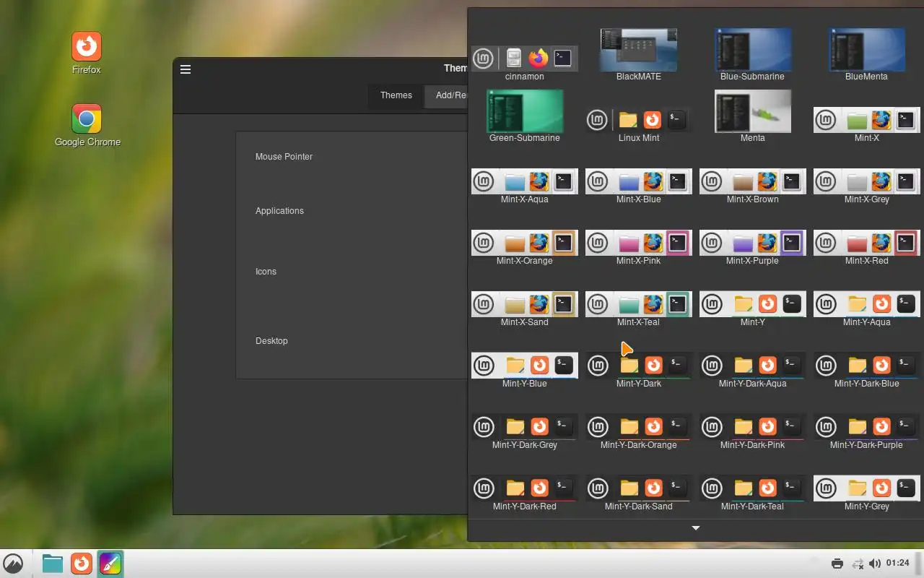Launch Firefox from the panel
Image resolution: width=924 pixels, height=578 pixels.
82,563
